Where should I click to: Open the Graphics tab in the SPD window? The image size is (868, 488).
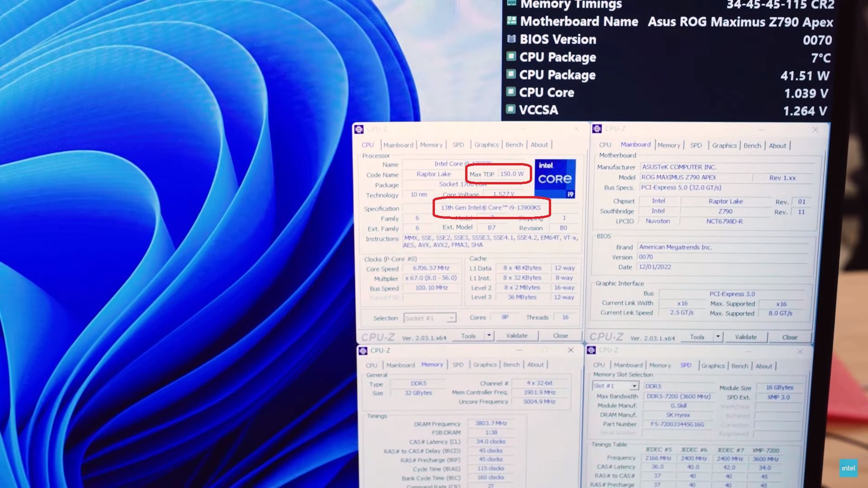pos(713,366)
